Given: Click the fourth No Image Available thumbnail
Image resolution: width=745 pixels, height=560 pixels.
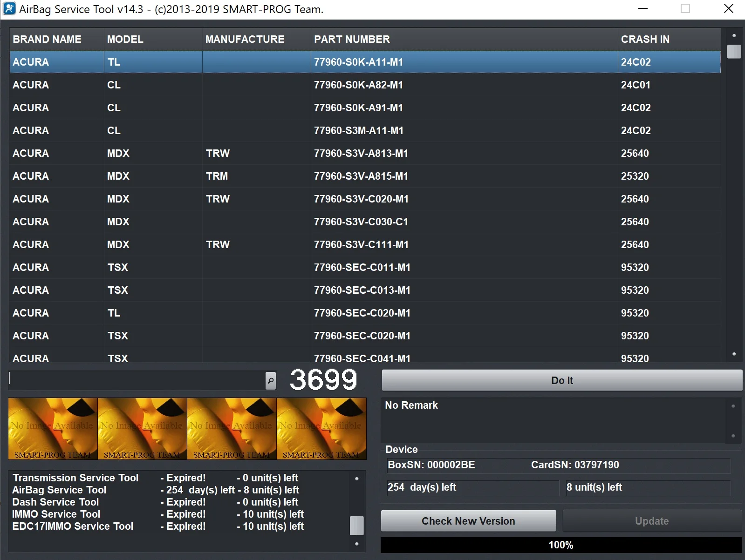Looking at the screenshot, I should pyautogui.click(x=321, y=429).
